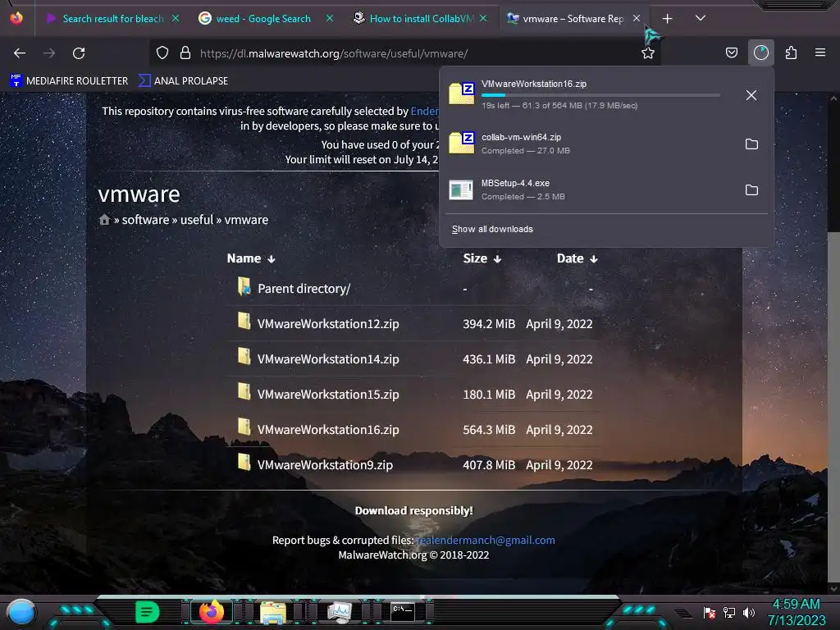Click the tracking protection shield icon
Screen dimensions: 840x630
coord(162,53)
